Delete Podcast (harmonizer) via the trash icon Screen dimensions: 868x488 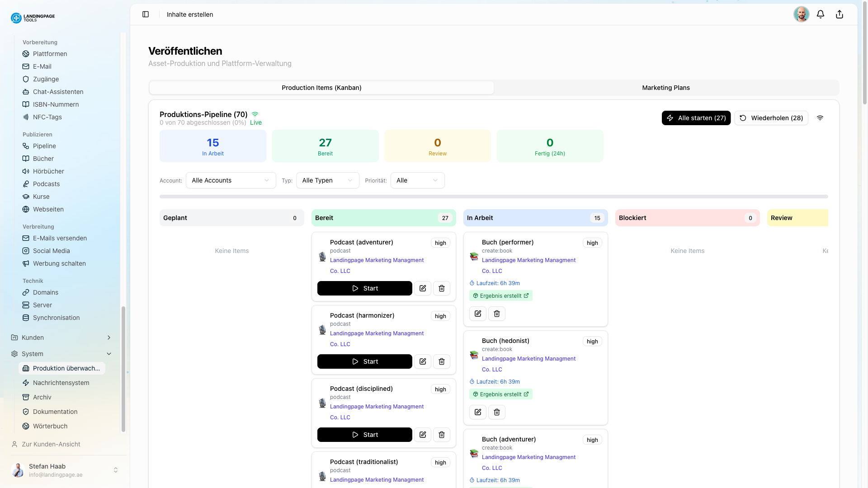click(442, 361)
